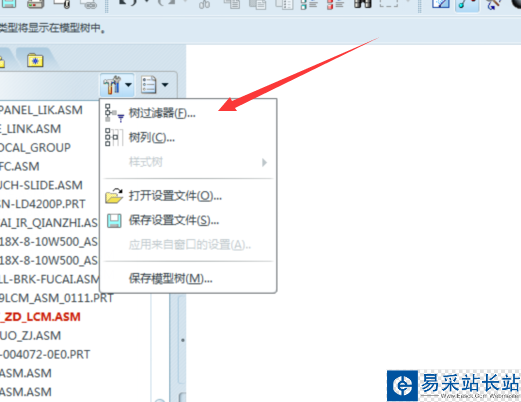Select PANEL_LIK.ASM in the model tree
Screen dimensions: 521x402
[41, 110]
